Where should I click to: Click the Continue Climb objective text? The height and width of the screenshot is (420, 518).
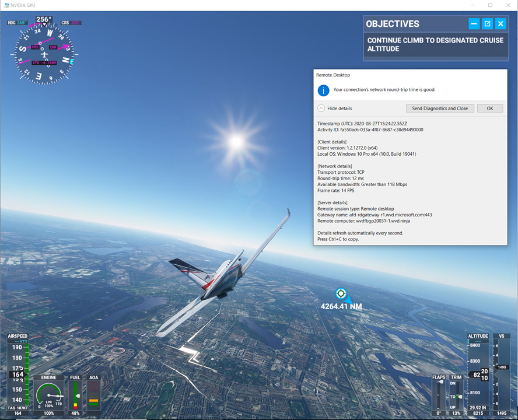[435, 44]
